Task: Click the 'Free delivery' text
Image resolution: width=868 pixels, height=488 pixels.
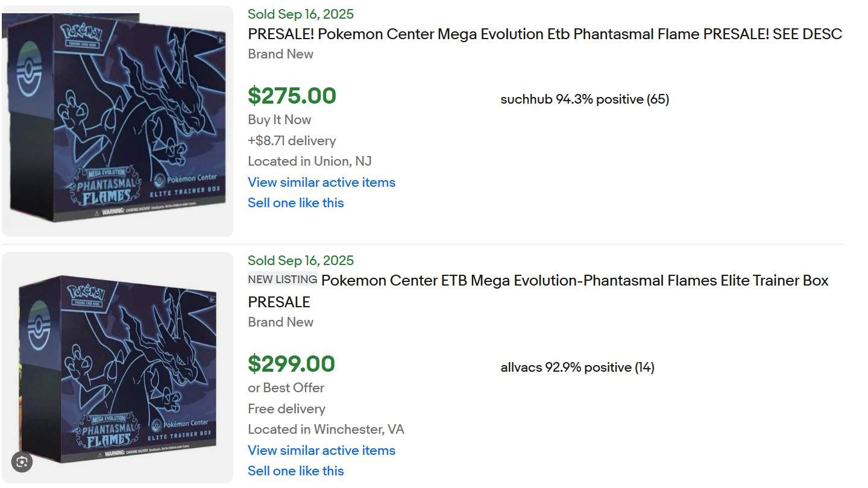Action: [286, 409]
